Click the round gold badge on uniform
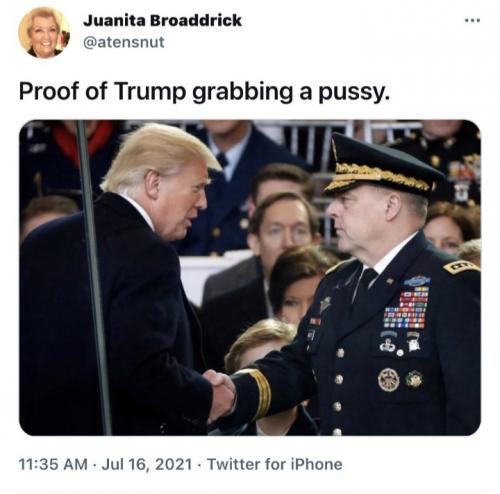 tap(389, 380)
